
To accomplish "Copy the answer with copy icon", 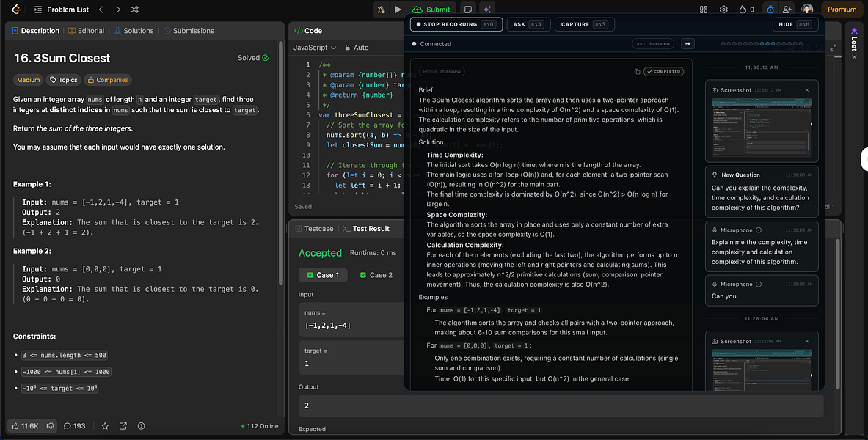I will 637,71.
